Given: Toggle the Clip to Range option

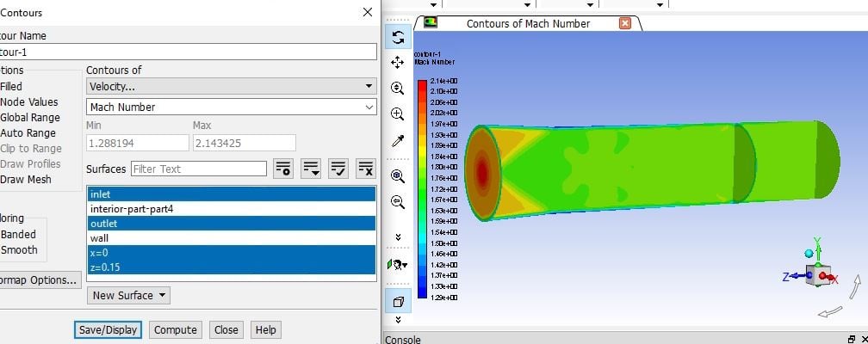Looking at the screenshot, I should [31, 148].
